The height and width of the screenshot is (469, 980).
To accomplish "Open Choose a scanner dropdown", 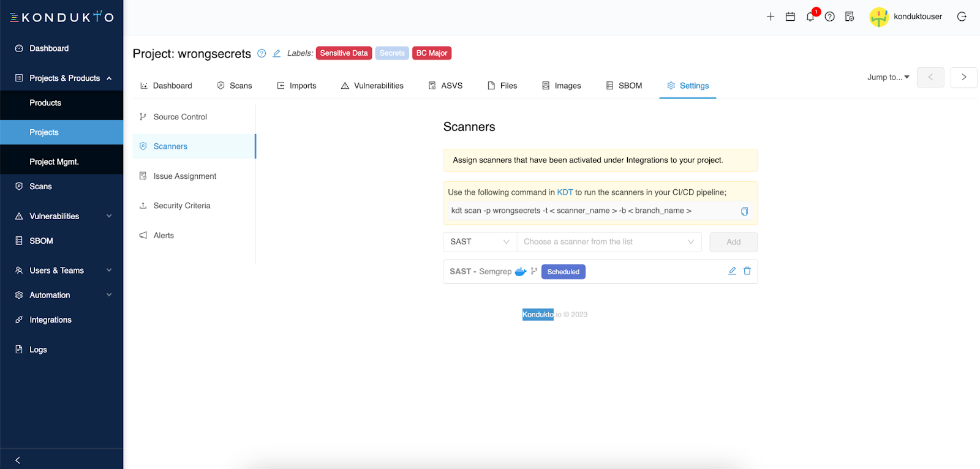I will [609, 242].
